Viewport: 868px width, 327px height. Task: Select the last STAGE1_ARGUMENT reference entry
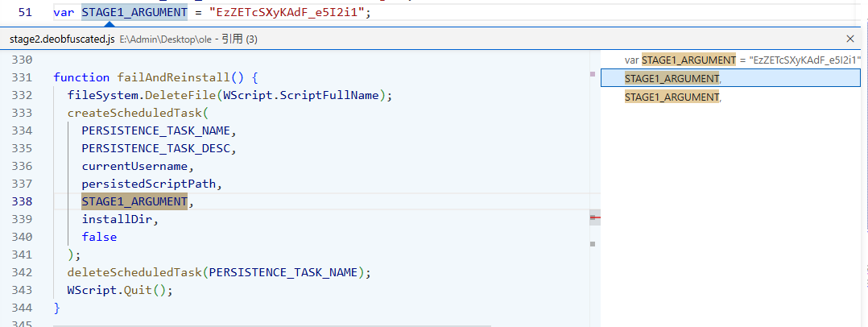point(731,97)
